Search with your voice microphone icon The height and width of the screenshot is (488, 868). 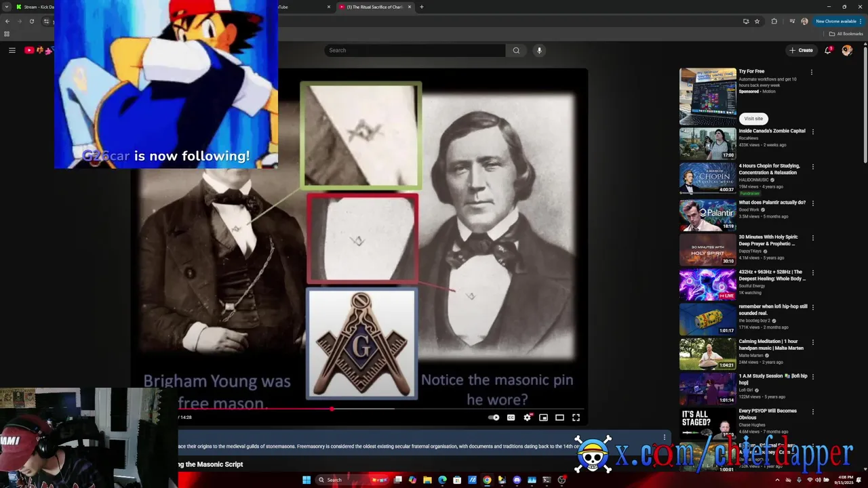pos(539,50)
